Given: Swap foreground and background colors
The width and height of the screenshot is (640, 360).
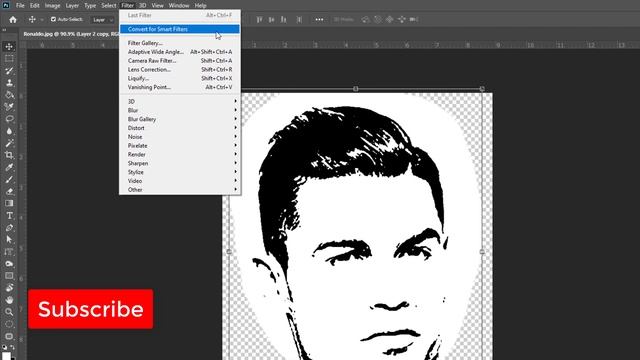Looking at the screenshot, I should tap(13, 347).
